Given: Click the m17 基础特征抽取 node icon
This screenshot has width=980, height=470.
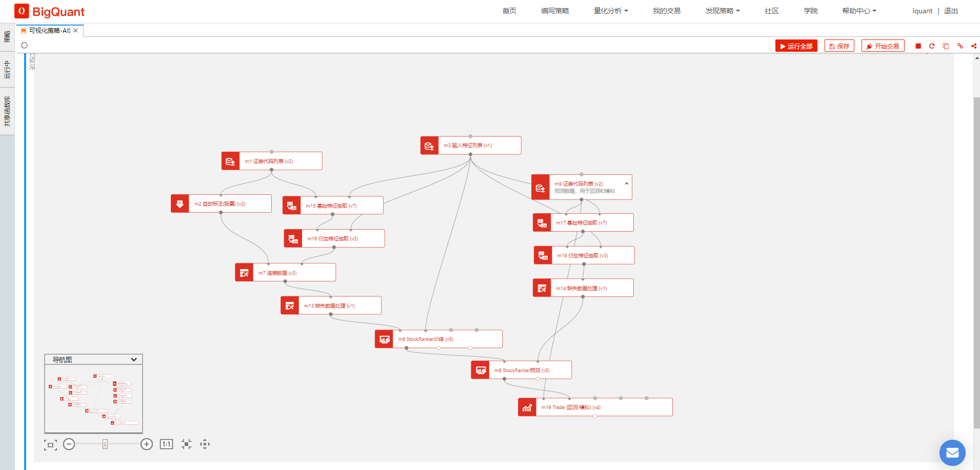Looking at the screenshot, I should pos(542,222).
